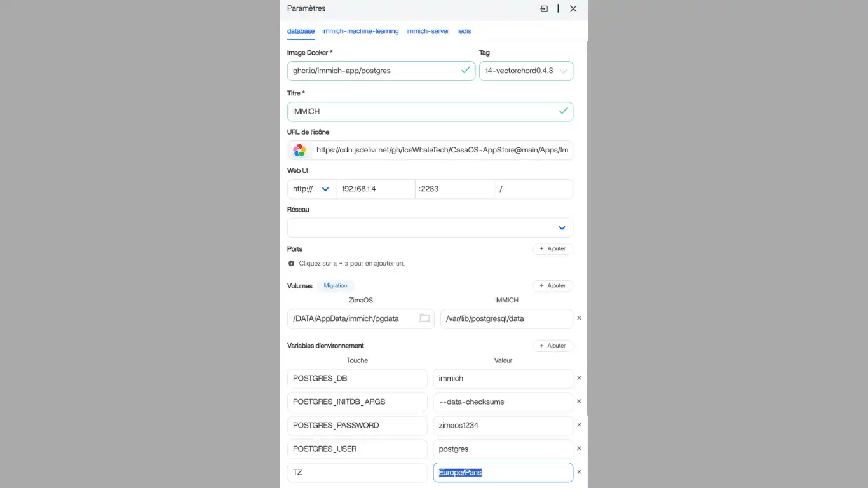The height and width of the screenshot is (488, 868).
Task: Click Ajouter button for environment variables
Action: pos(553,346)
